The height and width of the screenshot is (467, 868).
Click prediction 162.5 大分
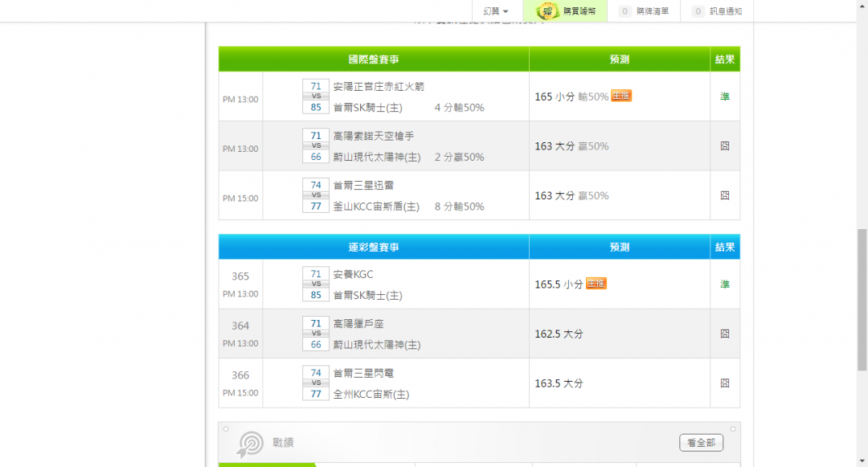[559, 334]
